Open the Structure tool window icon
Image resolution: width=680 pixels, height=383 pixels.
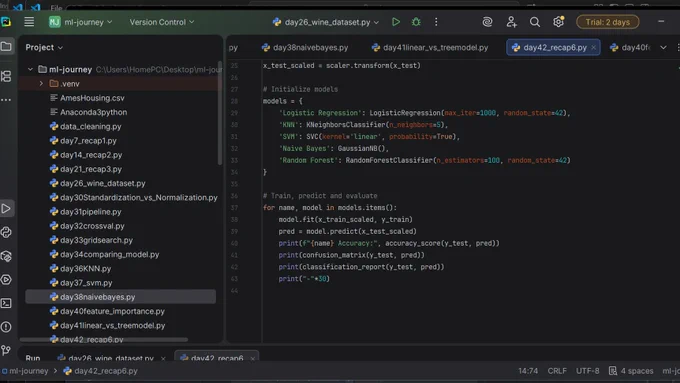[6, 77]
